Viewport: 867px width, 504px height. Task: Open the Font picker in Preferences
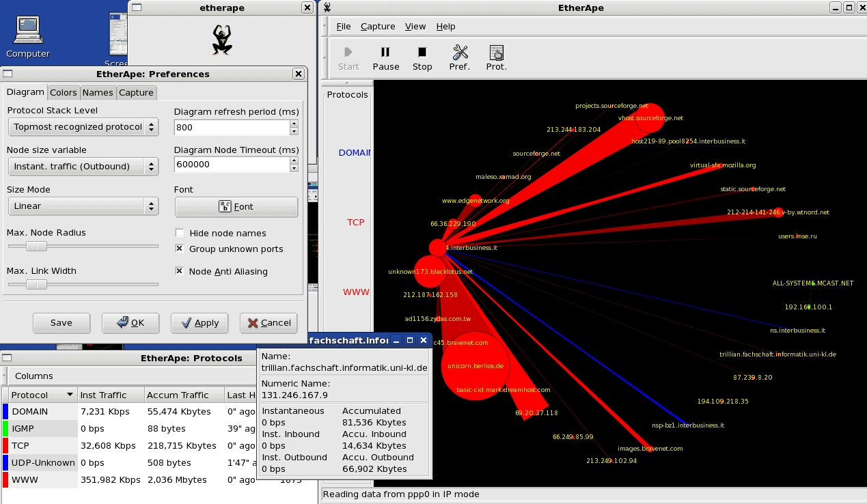coord(236,207)
